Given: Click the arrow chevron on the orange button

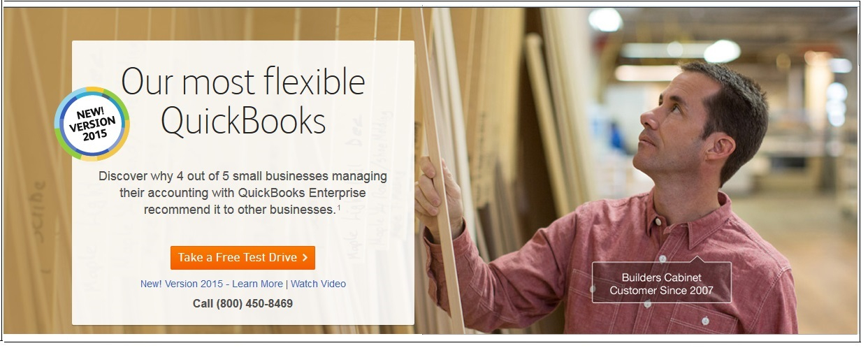Looking at the screenshot, I should 305,258.
